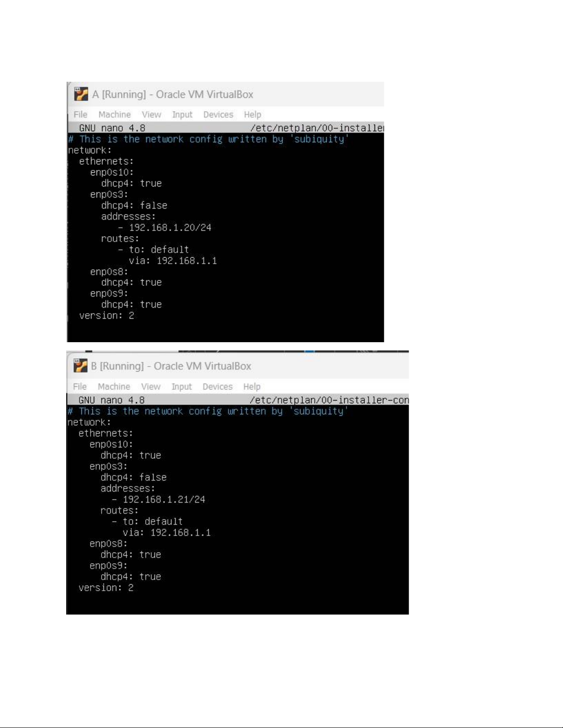Open the File menu in VM B

click(80, 386)
